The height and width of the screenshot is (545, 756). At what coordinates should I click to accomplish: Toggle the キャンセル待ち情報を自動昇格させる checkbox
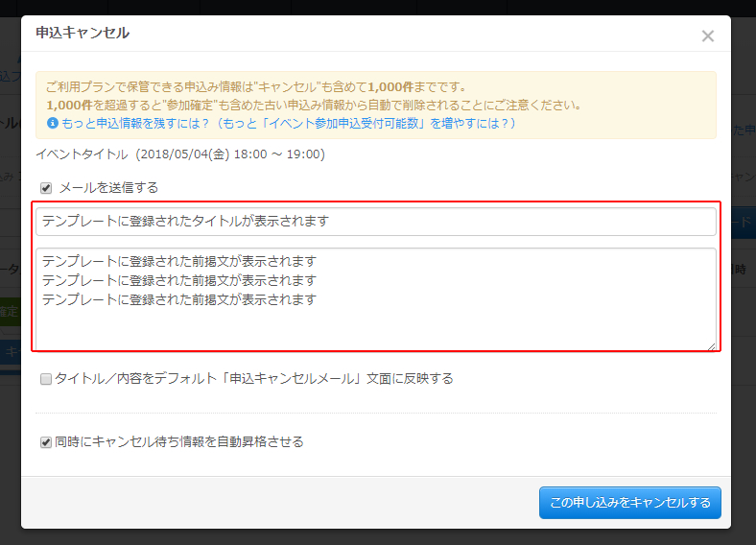pos(46,442)
